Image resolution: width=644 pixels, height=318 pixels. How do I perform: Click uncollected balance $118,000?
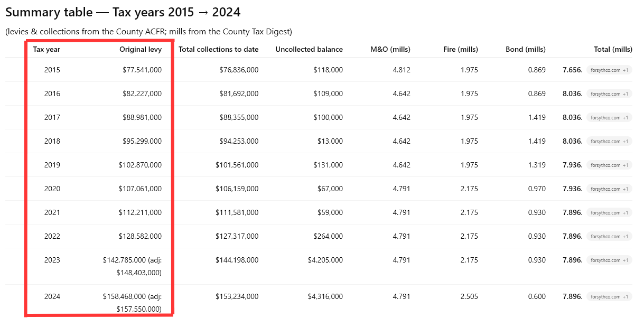(x=328, y=70)
